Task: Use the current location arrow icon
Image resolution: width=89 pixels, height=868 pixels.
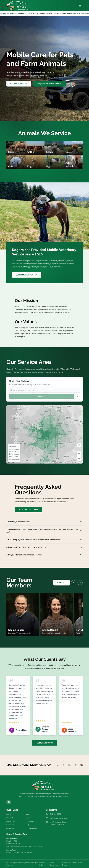Action: pos(78,397)
